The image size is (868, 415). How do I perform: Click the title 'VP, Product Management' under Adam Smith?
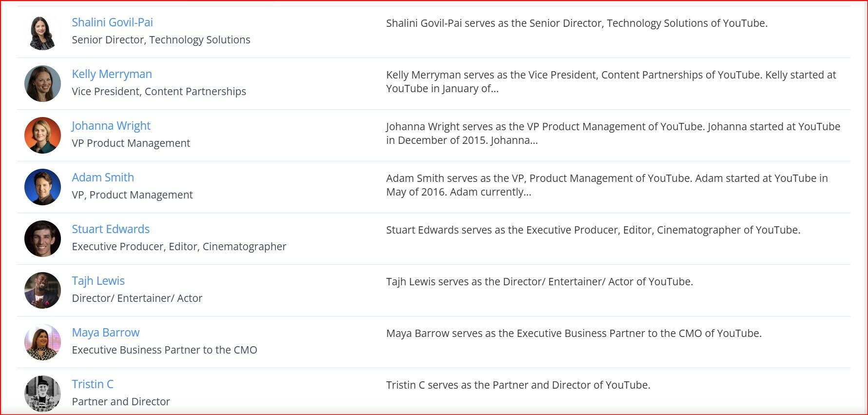coord(132,195)
